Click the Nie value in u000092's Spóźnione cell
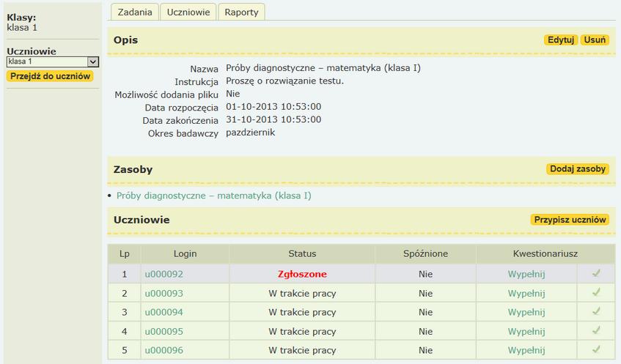This screenshot has width=621, height=364. (x=425, y=274)
